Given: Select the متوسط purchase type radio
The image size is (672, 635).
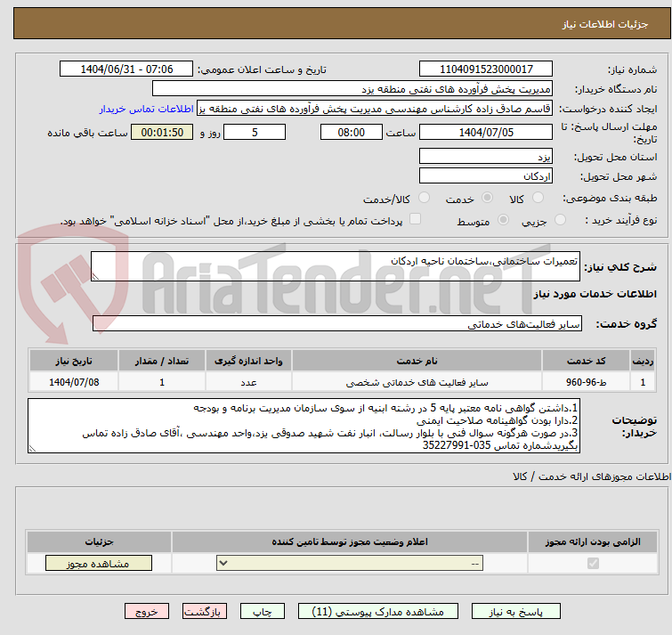Looking at the screenshot, I should pyautogui.click(x=503, y=220).
